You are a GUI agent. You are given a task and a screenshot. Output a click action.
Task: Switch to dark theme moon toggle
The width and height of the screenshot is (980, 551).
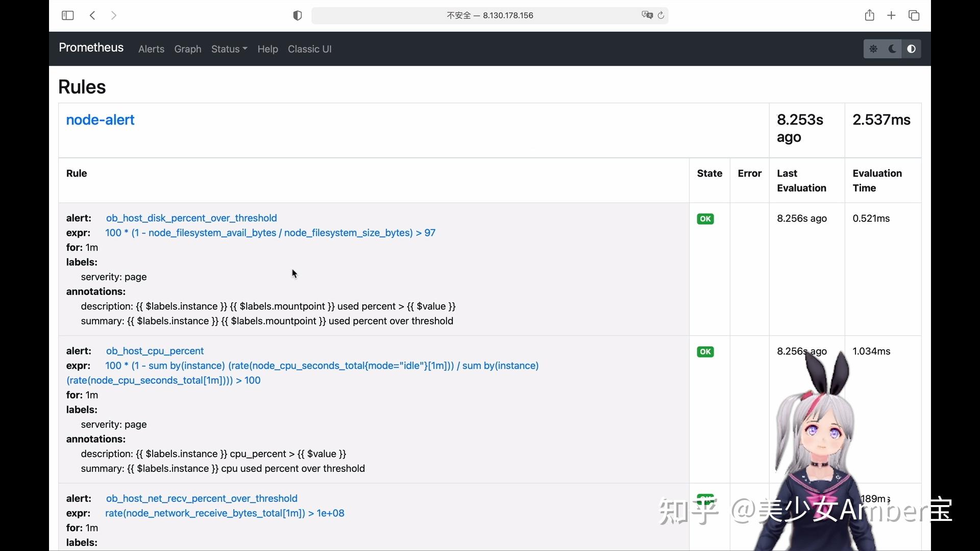(892, 49)
